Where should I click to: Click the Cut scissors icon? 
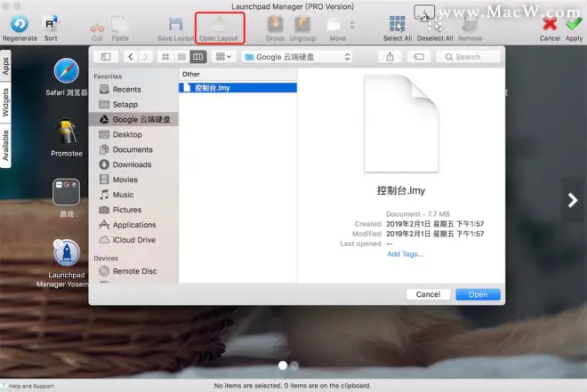97,26
